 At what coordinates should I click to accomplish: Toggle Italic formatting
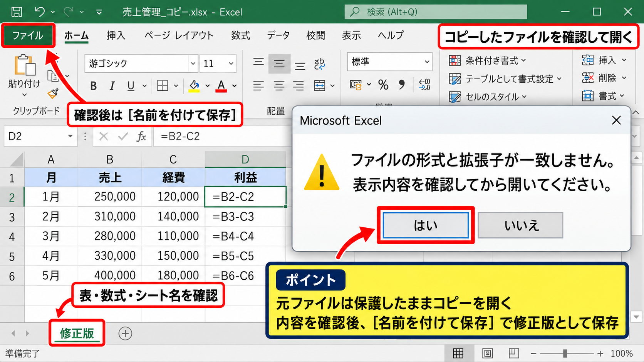coord(112,86)
